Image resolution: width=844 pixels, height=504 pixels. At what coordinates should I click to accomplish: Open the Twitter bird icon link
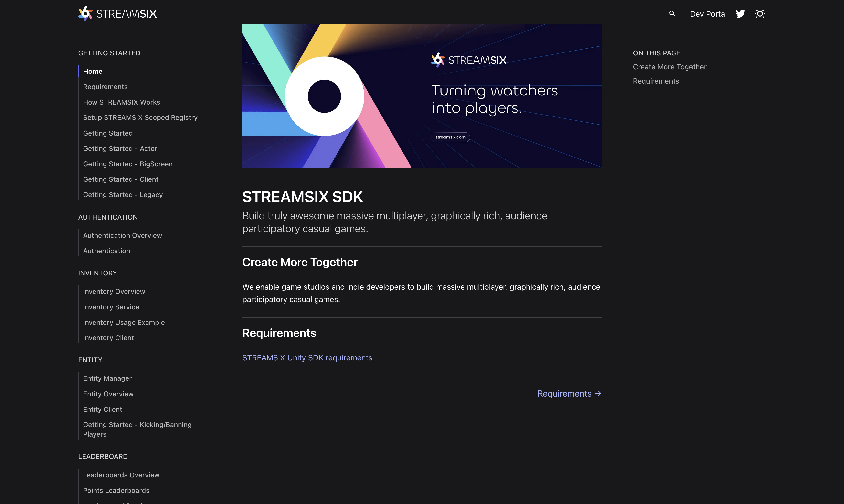[740, 14]
